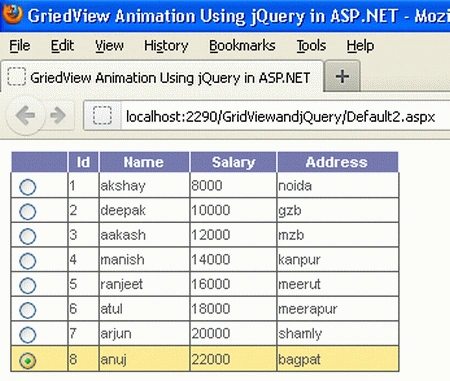Image resolution: width=450 pixels, height=381 pixels.
Task: Click the Firefox logo in title bar
Action: (x=12, y=14)
